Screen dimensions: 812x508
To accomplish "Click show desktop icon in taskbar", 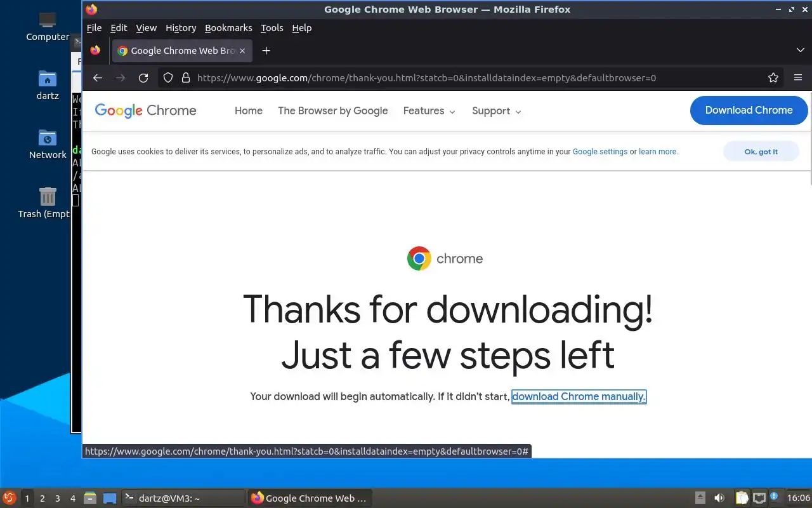I will coord(110,498).
